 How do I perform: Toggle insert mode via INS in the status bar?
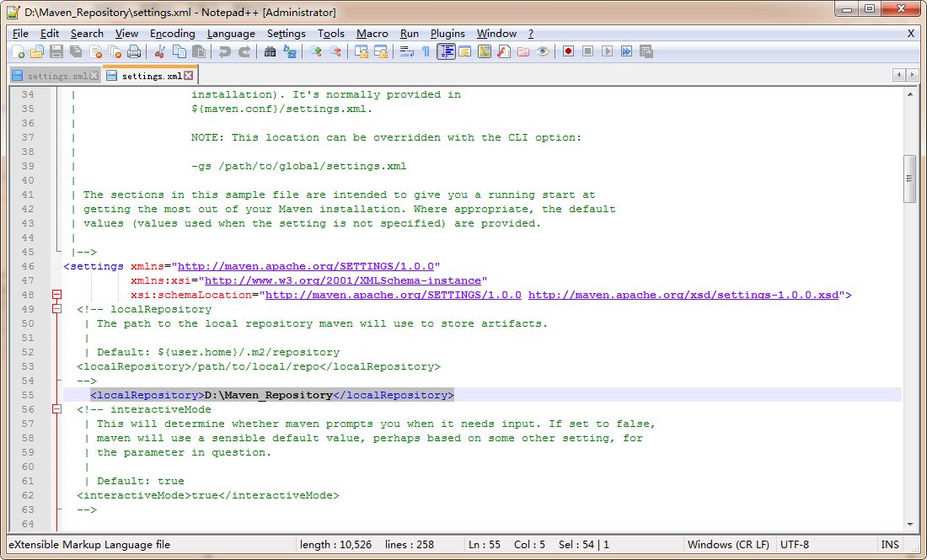tap(890, 545)
